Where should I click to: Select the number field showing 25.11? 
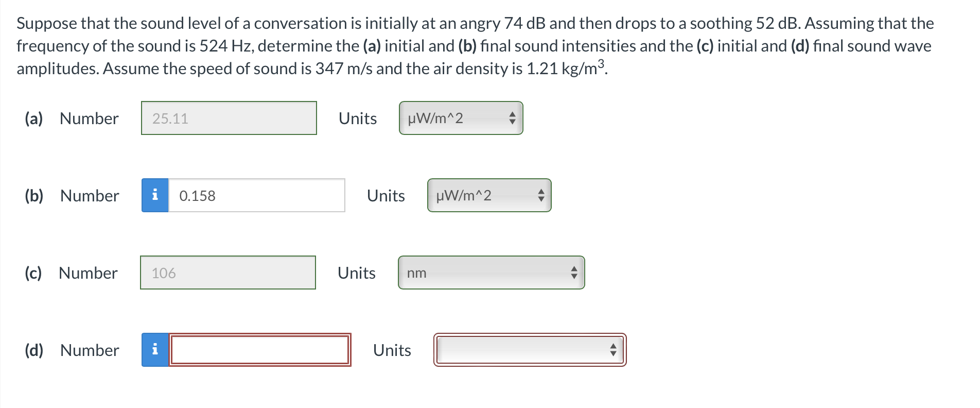[x=229, y=118]
